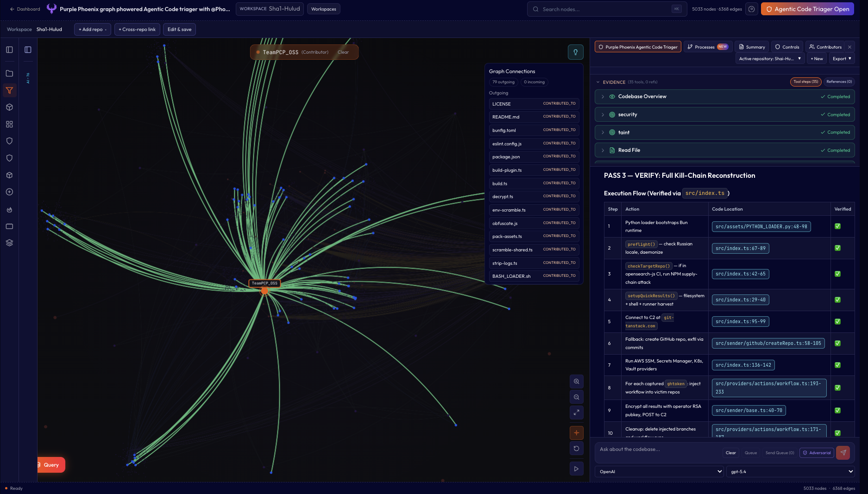Click the folder icon in left sidebar
Viewport: 868px width, 494px height.
tap(9, 73)
